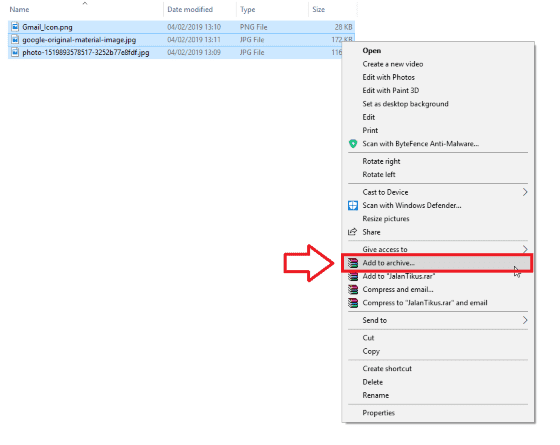Expand the Send to submenu arrow
The height and width of the screenshot is (445, 560).
[525, 320]
